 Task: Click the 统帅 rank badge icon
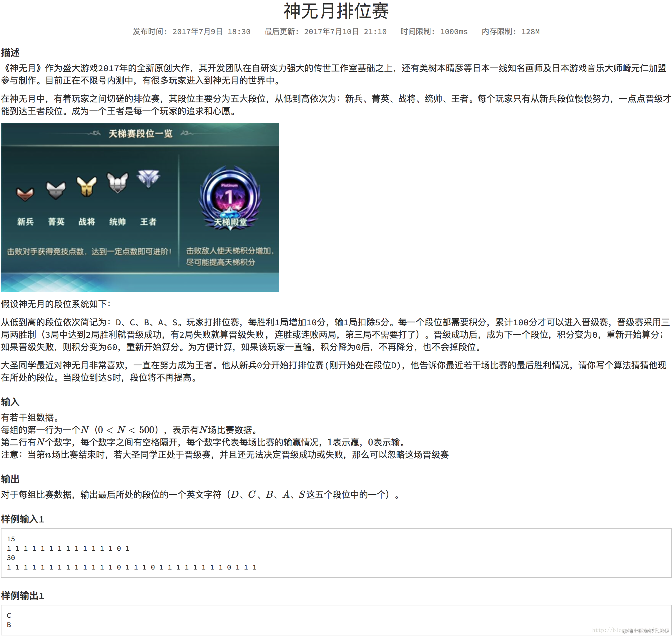coord(117,182)
